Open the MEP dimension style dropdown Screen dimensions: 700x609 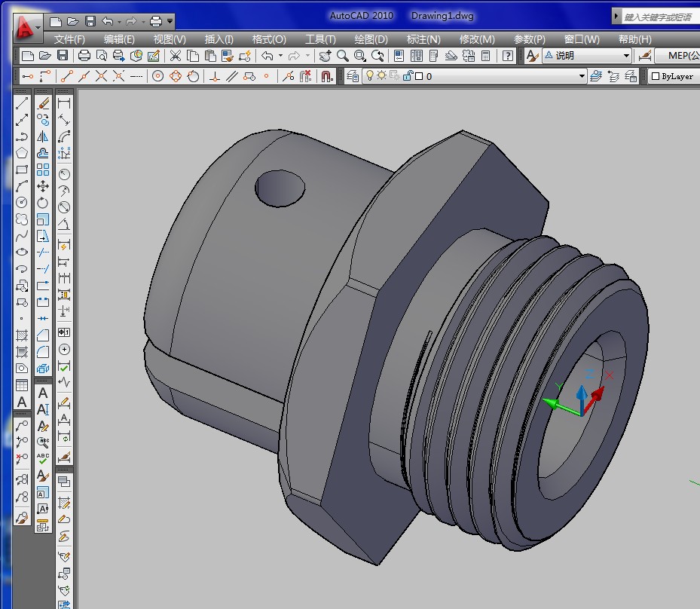(677, 56)
